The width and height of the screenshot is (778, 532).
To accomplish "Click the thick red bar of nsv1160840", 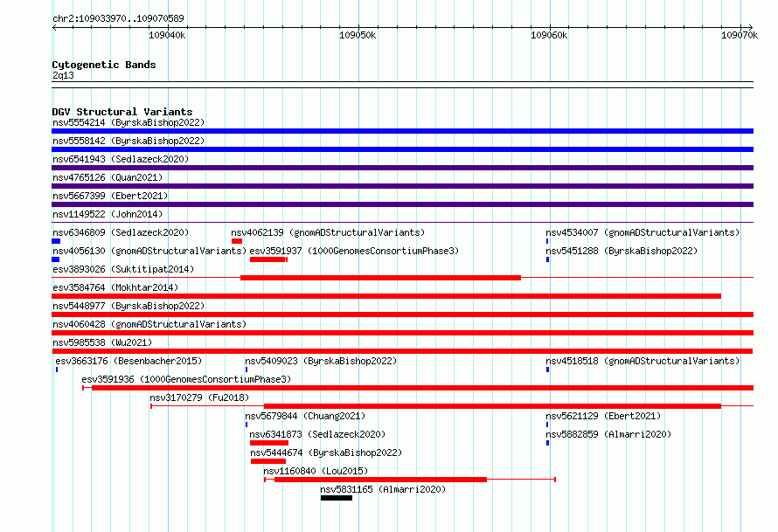I will coord(380,480).
